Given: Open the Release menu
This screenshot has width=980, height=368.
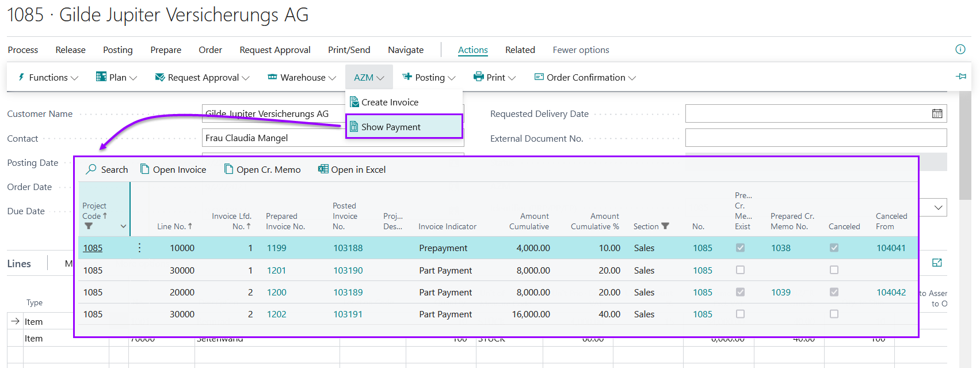Looking at the screenshot, I should [x=70, y=50].
